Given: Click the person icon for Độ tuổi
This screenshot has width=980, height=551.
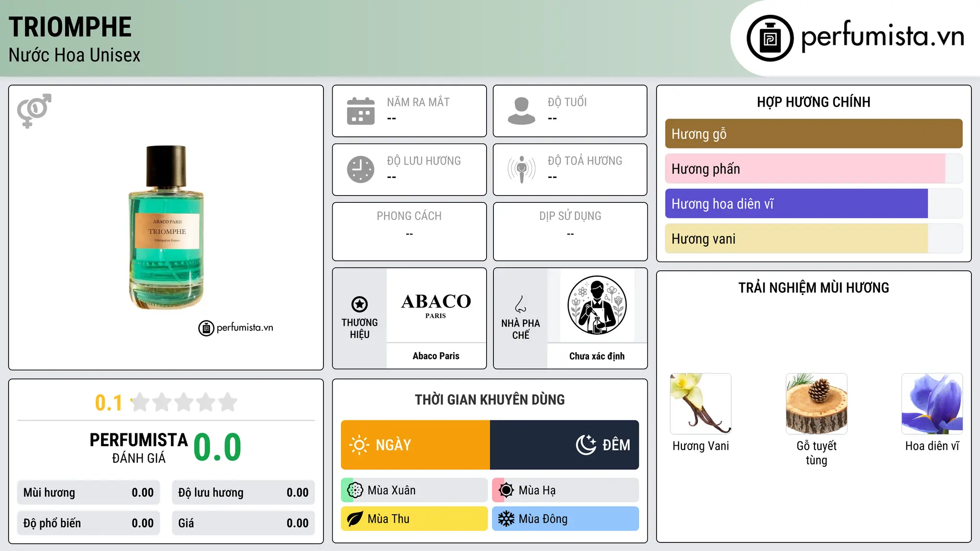Looking at the screenshot, I should point(522,111).
